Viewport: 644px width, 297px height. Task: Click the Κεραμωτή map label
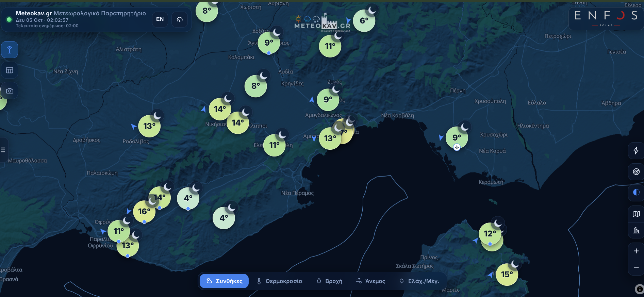click(491, 182)
